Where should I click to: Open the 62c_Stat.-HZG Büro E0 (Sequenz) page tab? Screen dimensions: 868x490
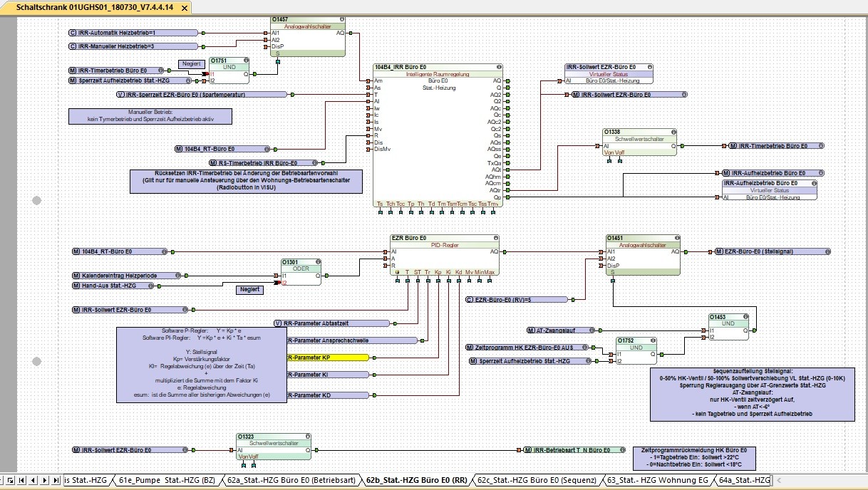coord(537,481)
